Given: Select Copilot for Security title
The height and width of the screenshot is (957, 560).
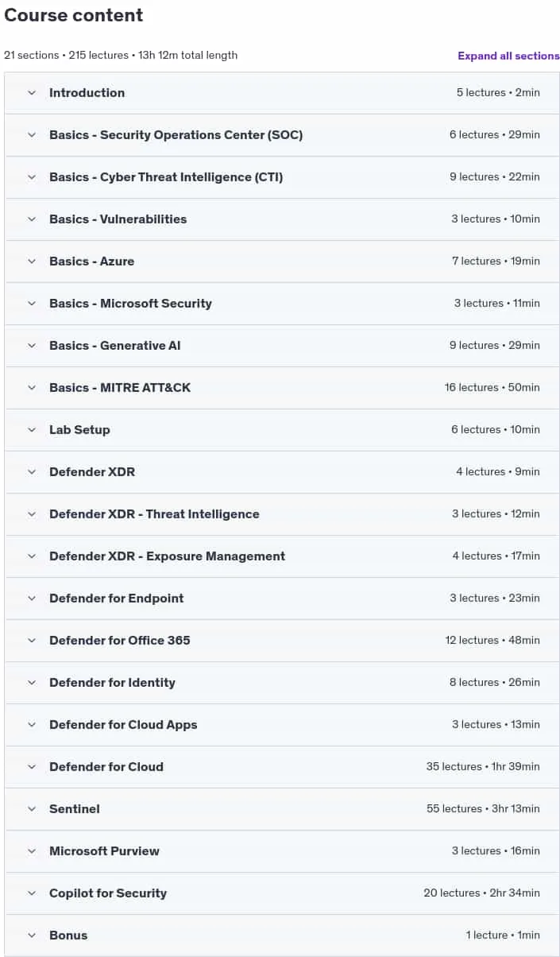Looking at the screenshot, I should 108,893.
